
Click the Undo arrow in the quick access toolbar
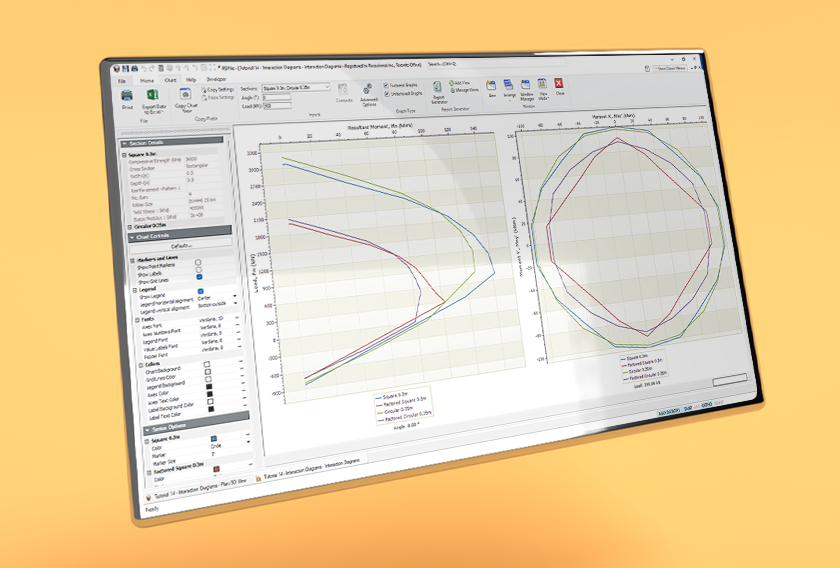click(144, 69)
